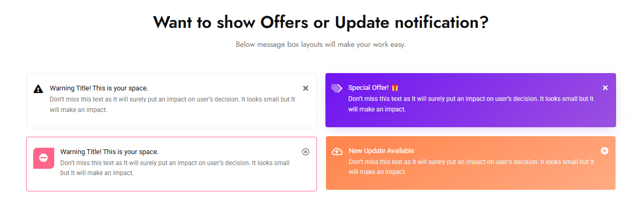The width and height of the screenshot is (644, 214).
Task: Click the description text in the first white box
Action: pyautogui.click(x=173, y=105)
